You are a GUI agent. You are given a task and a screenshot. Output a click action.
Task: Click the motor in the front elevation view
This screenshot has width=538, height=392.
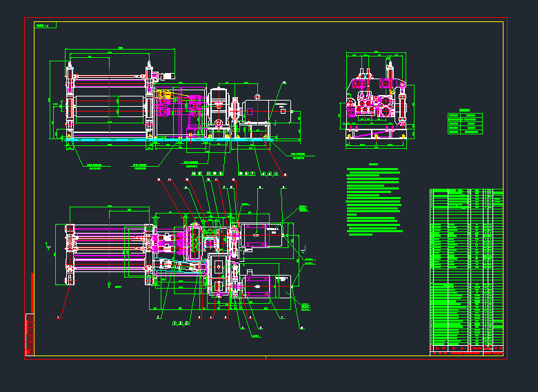click(267, 110)
